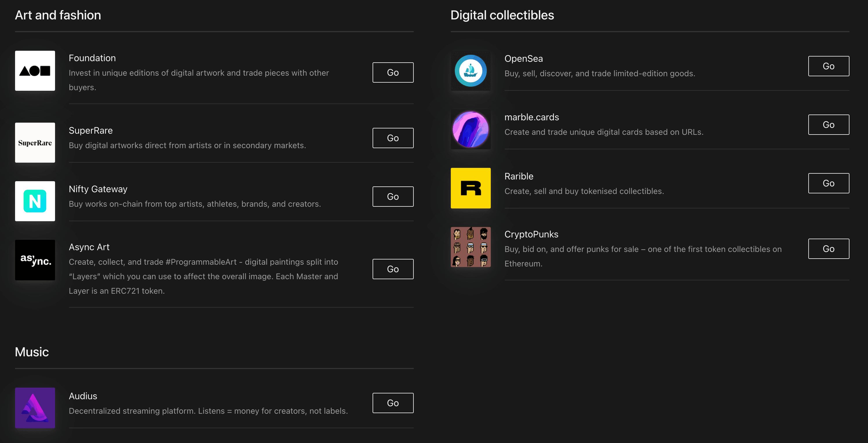The image size is (868, 443).
Task: Open CryptoPunks with Go button
Action: [828, 249]
